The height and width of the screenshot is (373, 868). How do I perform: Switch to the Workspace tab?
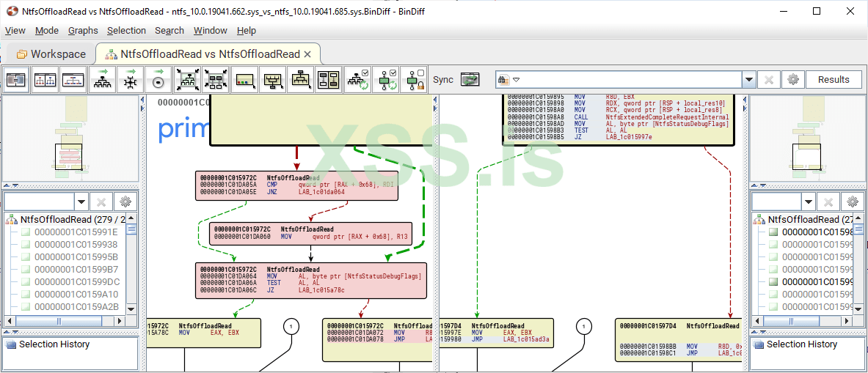(x=51, y=54)
